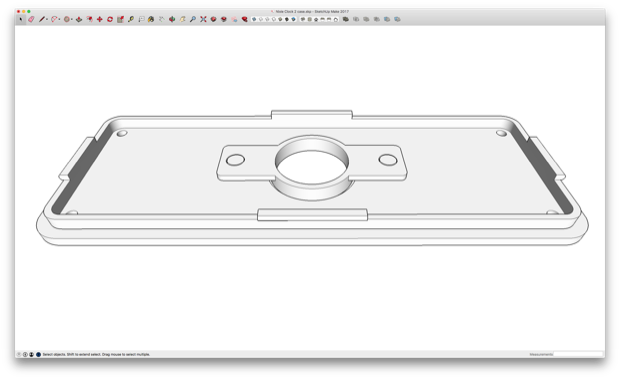Screen dimensions: 620x379
Task: Switch to Wireframe face style
Action: pyautogui.click(x=267, y=19)
